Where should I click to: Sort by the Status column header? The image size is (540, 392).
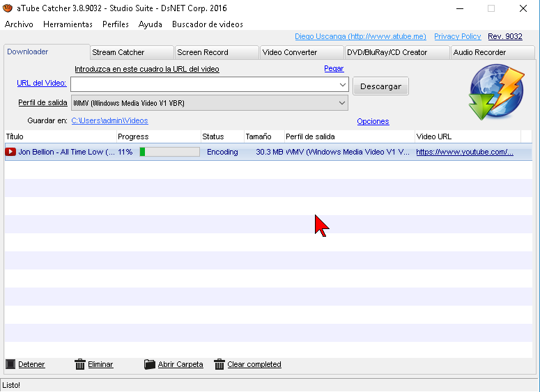coord(222,136)
